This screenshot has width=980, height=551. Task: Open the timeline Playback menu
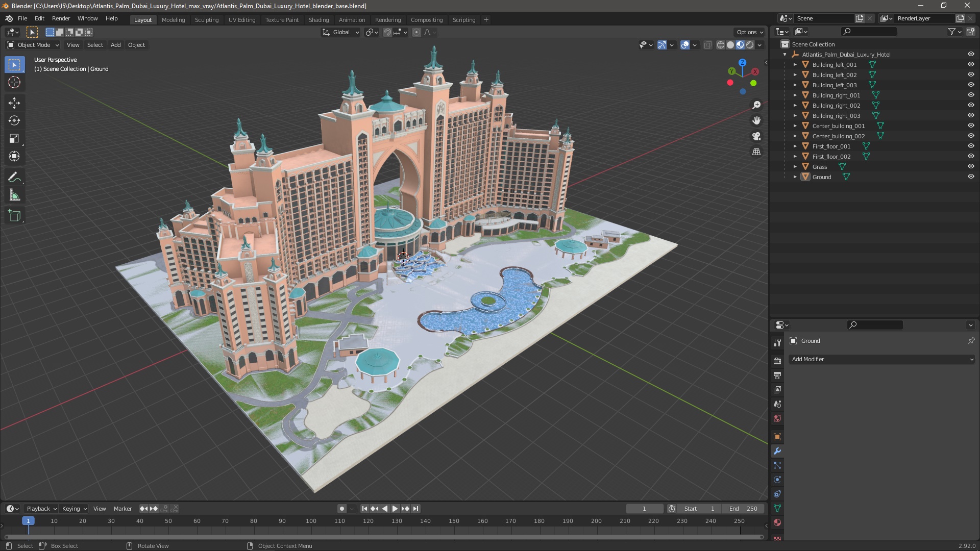41,509
